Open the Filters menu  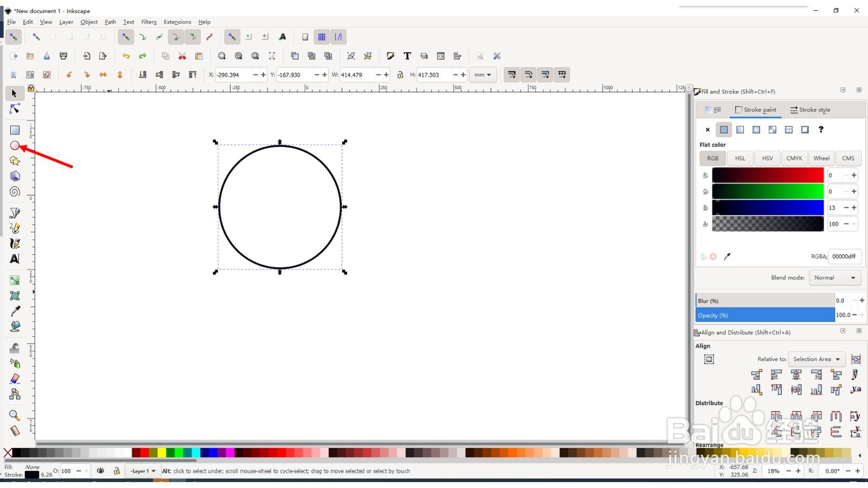click(x=149, y=22)
